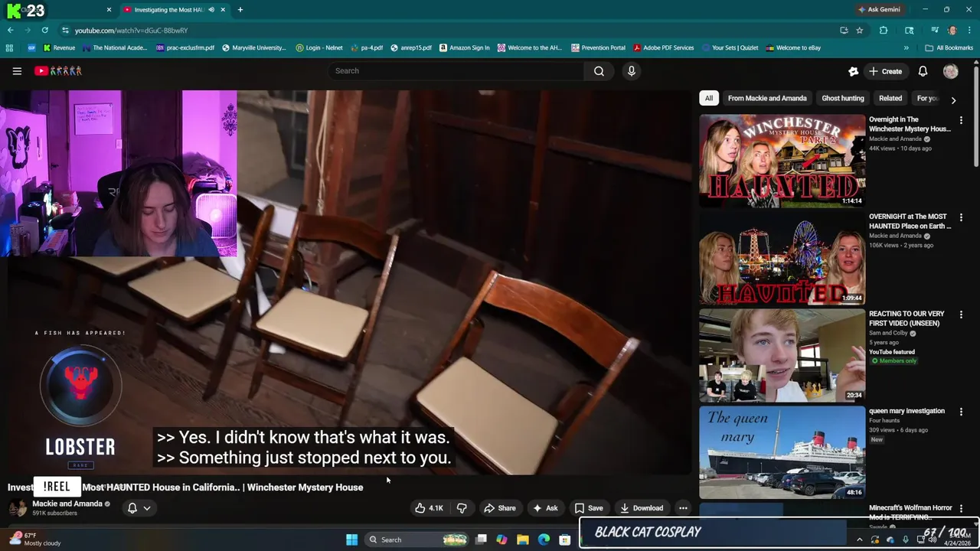980x551 pixels.
Task: Open Windows Start menu
Action: 351,540
